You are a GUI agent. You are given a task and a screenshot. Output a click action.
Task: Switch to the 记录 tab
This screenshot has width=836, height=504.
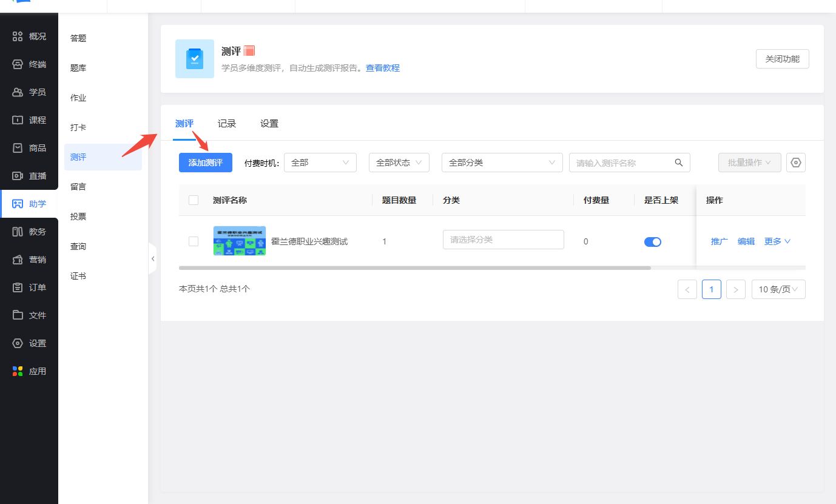[227, 124]
